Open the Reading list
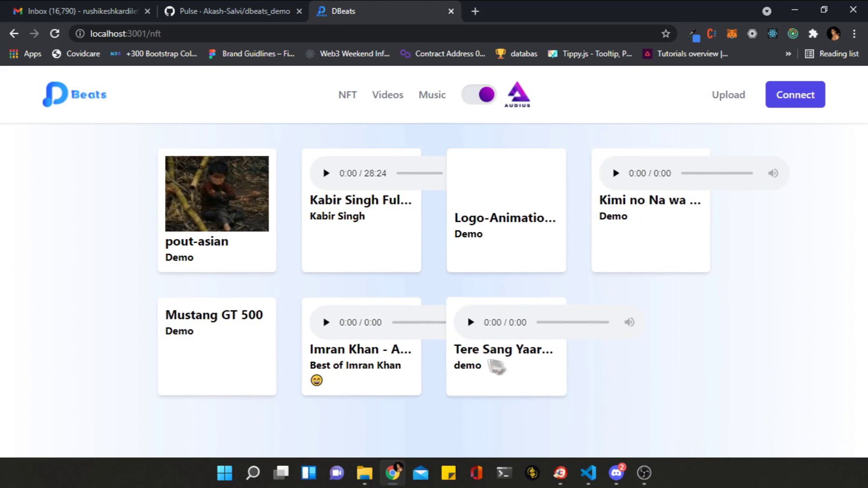Viewport: 868px width, 488px height. (832, 54)
